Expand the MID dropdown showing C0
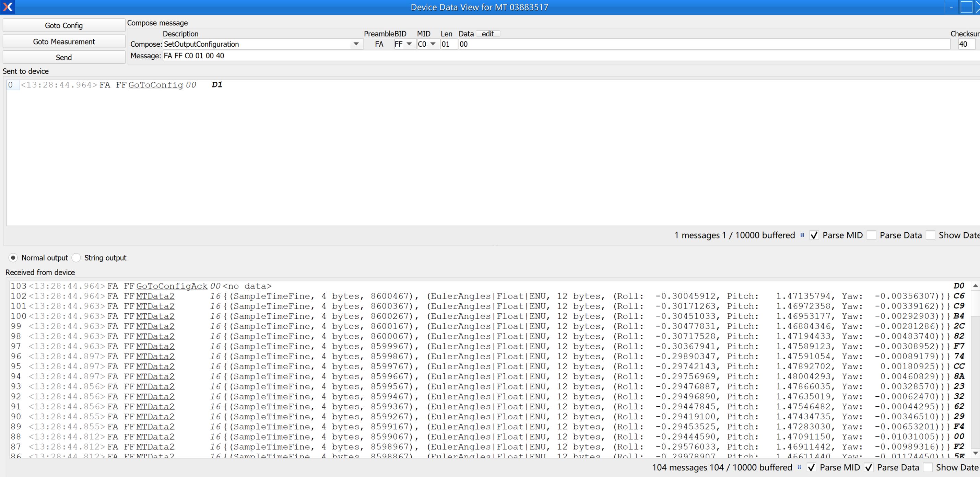 click(433, 44)
